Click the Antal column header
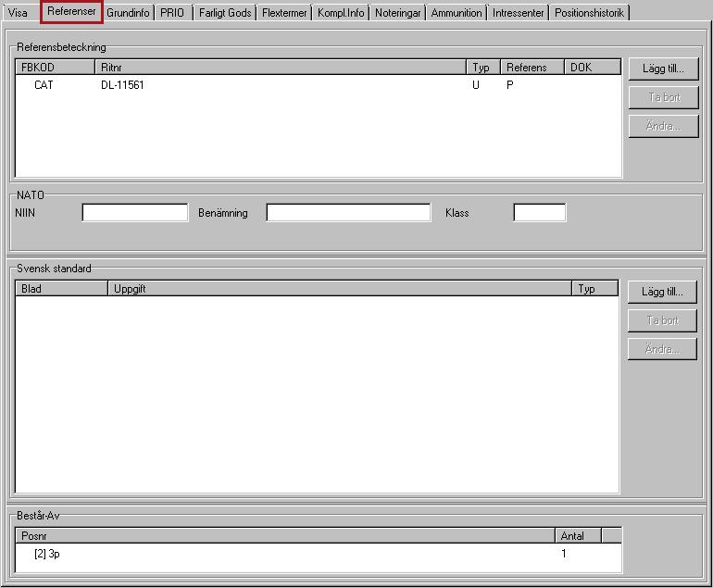 point(579,536)
